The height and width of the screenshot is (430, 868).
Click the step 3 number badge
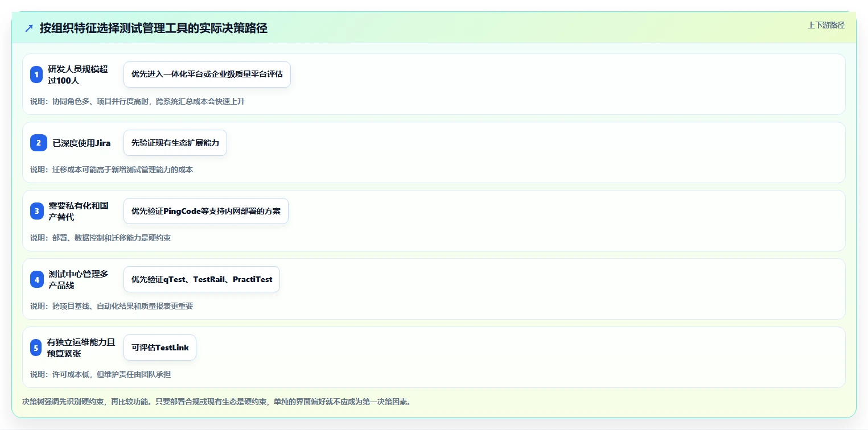click(x=36, y=211)
